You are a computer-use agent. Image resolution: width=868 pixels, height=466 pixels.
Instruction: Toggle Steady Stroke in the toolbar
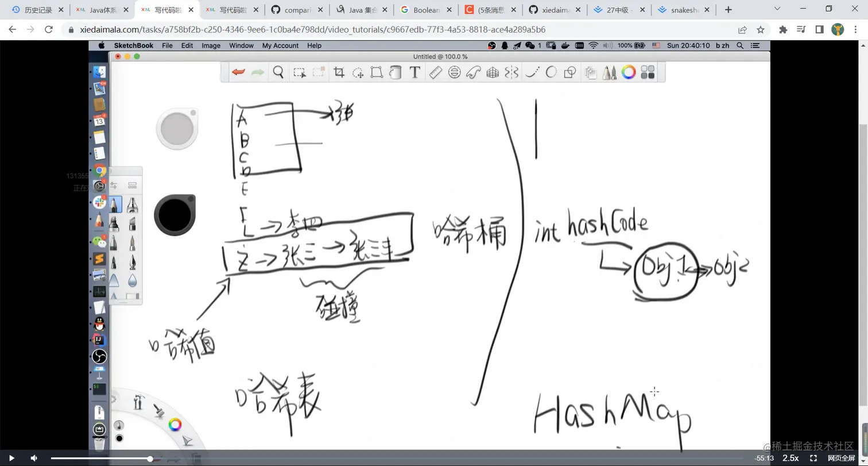(532, 72)
